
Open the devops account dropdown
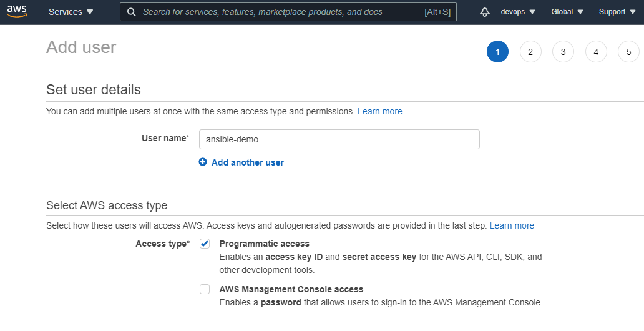(517, 12)
